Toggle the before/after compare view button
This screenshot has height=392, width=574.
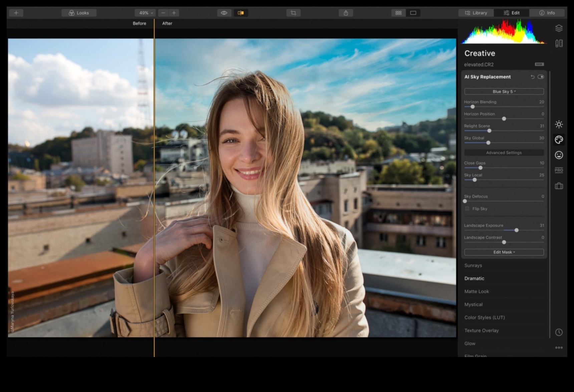(241, 13)
